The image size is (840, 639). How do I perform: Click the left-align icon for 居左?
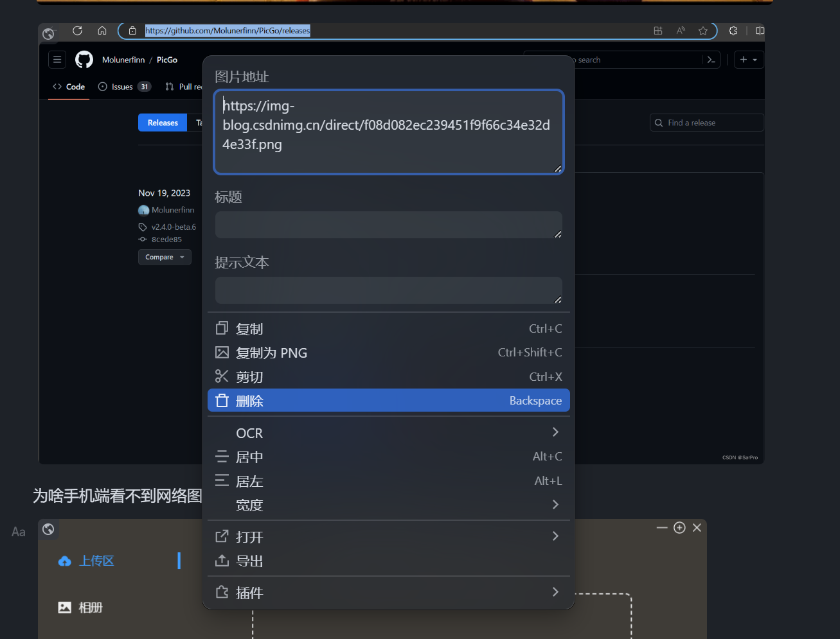[x=222, y=480]
